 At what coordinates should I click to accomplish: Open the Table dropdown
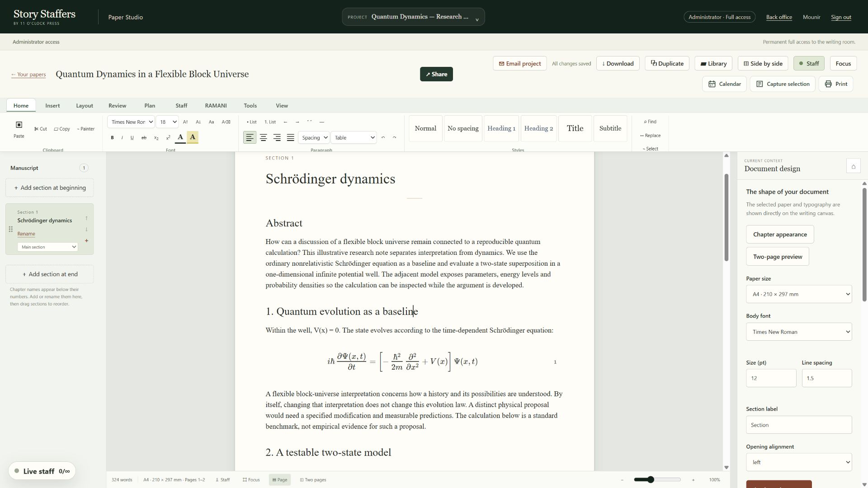pyautogui.click(x=354, y=137)
